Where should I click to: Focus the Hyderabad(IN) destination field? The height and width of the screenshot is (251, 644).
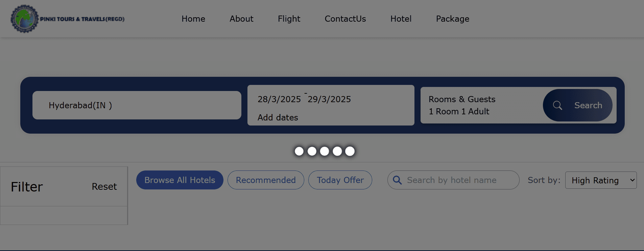point(137,105)
